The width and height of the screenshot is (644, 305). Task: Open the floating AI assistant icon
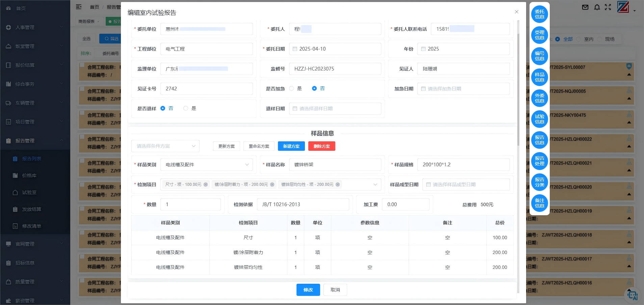pyautogui.click(x=632, y=295)
